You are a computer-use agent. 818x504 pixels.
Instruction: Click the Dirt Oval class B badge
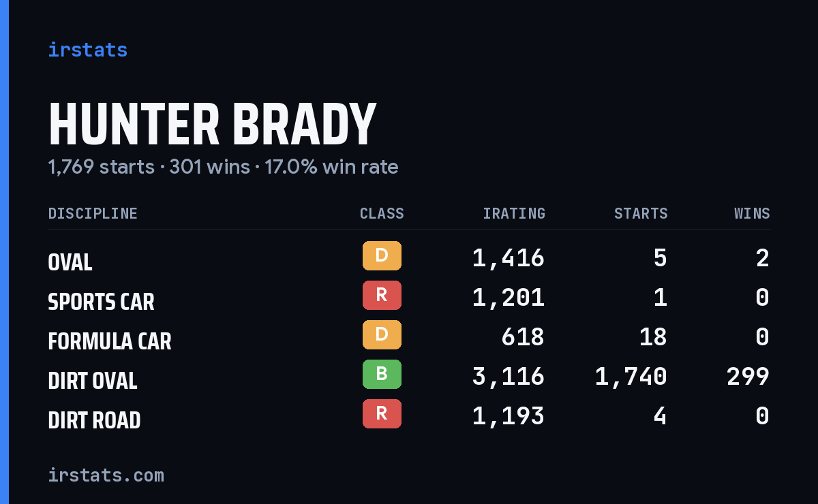[x=382, y=374]
